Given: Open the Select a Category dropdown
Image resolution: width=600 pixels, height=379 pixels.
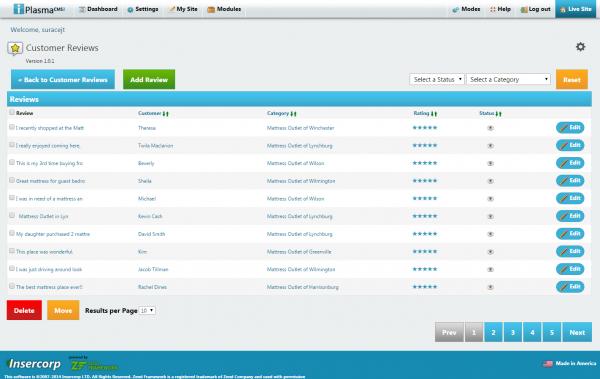Looking at the screenshot, I should point(508,80).
